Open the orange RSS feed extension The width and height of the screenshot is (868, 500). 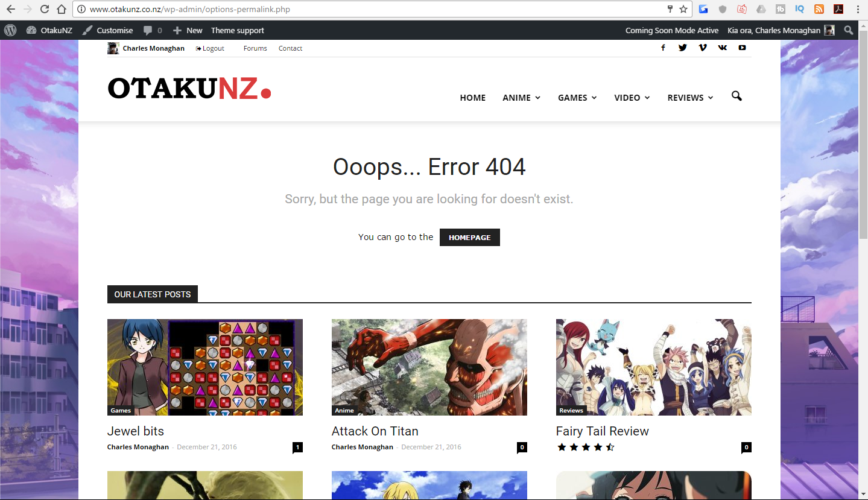[x=819, y=9]
